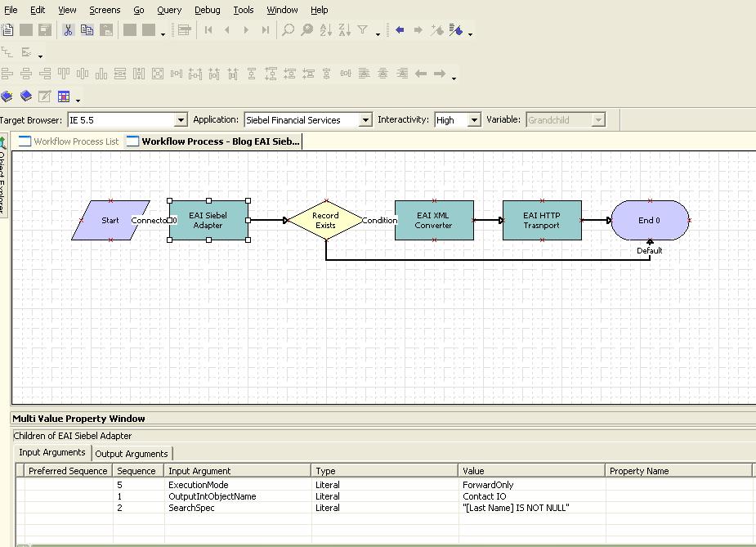The width and height of the screenshot is (756, 547).
Task: Click the Paste icon
Action: click(106, 29)
